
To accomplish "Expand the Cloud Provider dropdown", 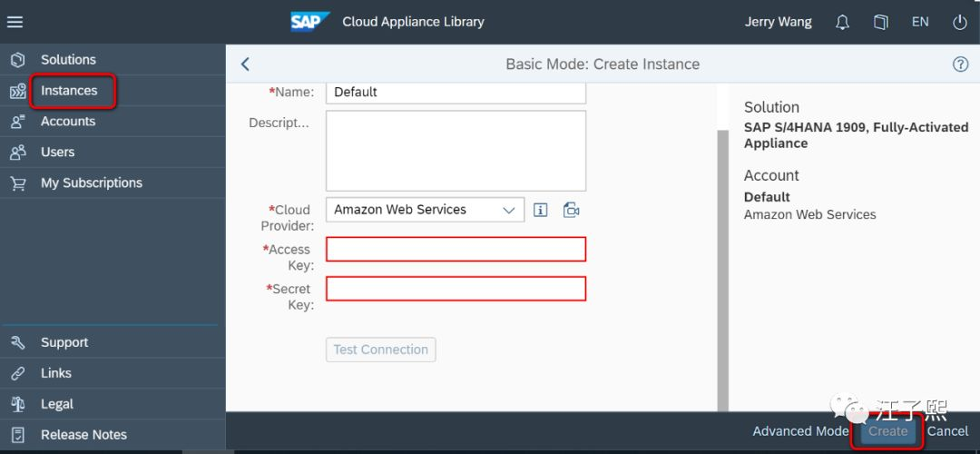I will coord(425,210).
